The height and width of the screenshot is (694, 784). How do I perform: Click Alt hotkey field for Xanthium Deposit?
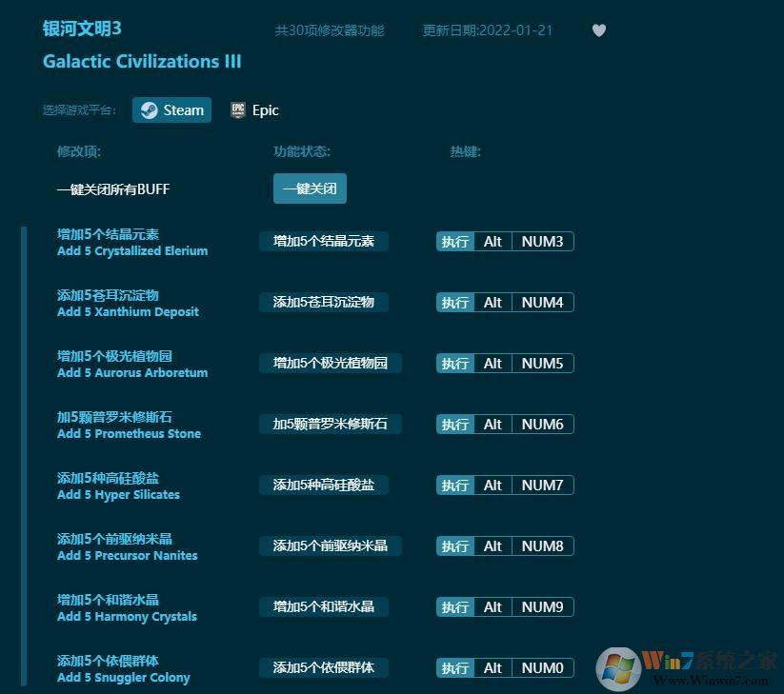493,302
